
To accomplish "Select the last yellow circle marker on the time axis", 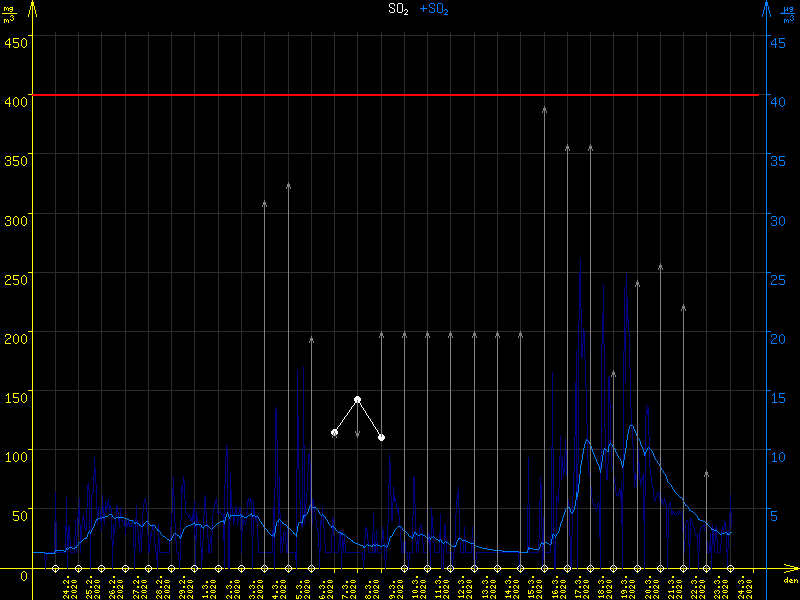I will [753, 569].
